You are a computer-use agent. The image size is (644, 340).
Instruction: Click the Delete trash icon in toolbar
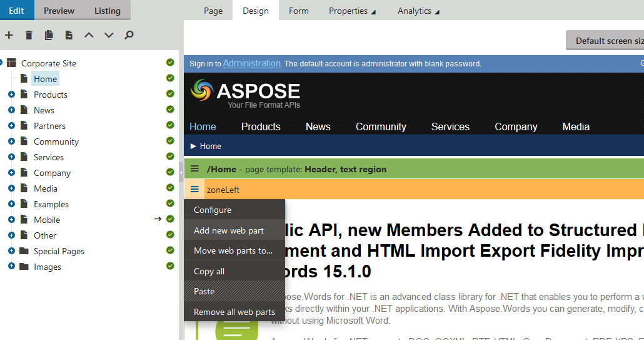pos(29,35)
